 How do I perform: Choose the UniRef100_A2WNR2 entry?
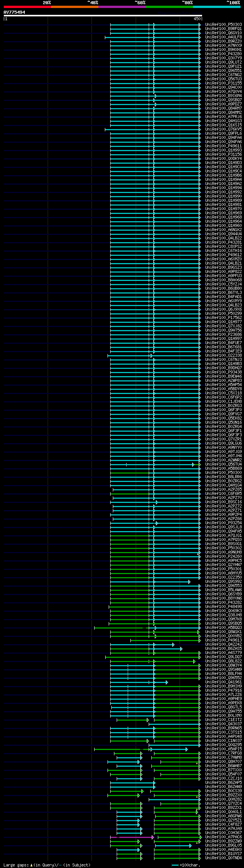pos(223,460)
